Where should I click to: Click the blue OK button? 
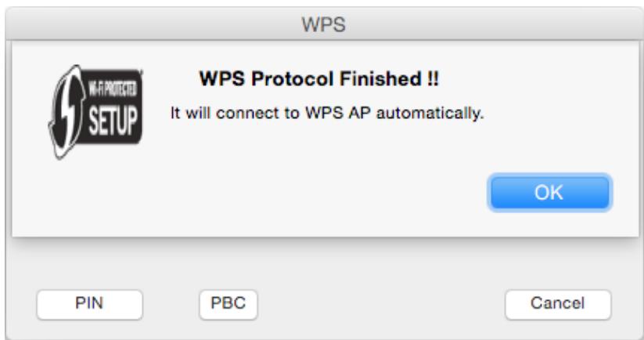point(550,193)
